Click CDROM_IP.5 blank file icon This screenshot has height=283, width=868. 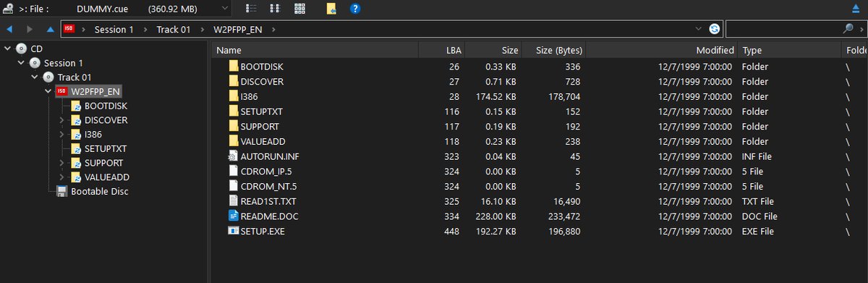point(233,171)
